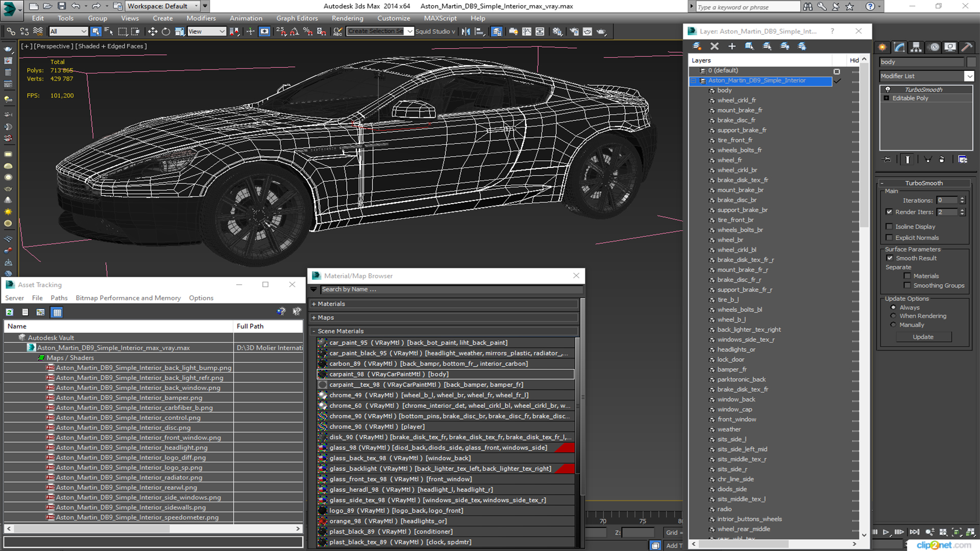Open the Paths menu in Asset Tracking
980x551 pixels.
tap(59, 298)
